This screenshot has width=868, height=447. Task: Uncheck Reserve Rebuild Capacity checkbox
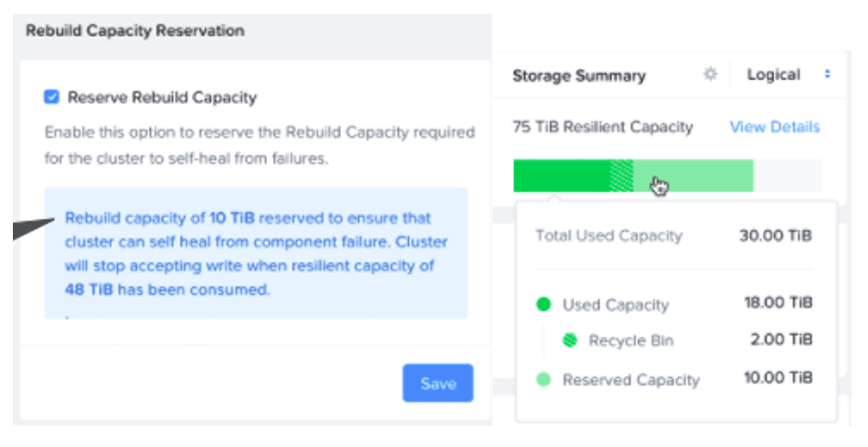click(x=51, y=97)
